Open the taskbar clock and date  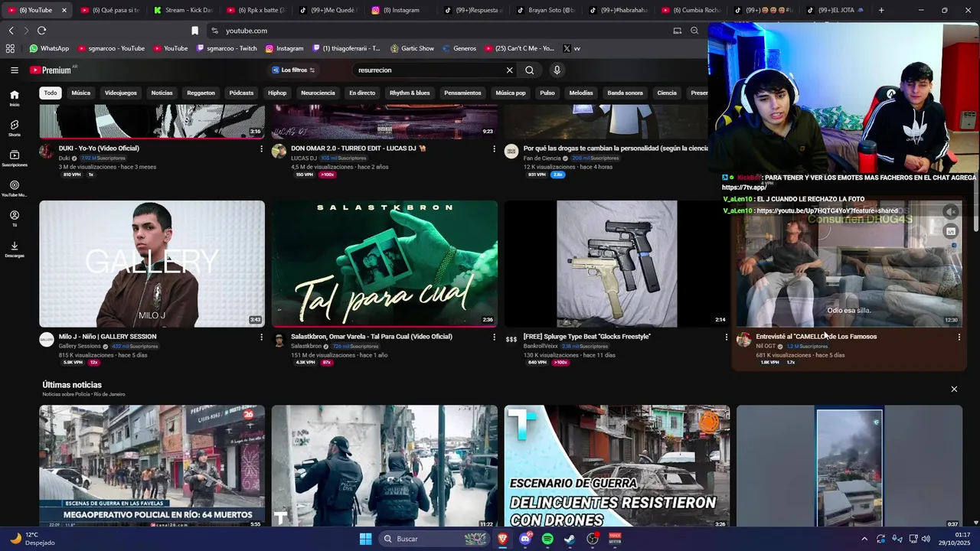[955, 539]
